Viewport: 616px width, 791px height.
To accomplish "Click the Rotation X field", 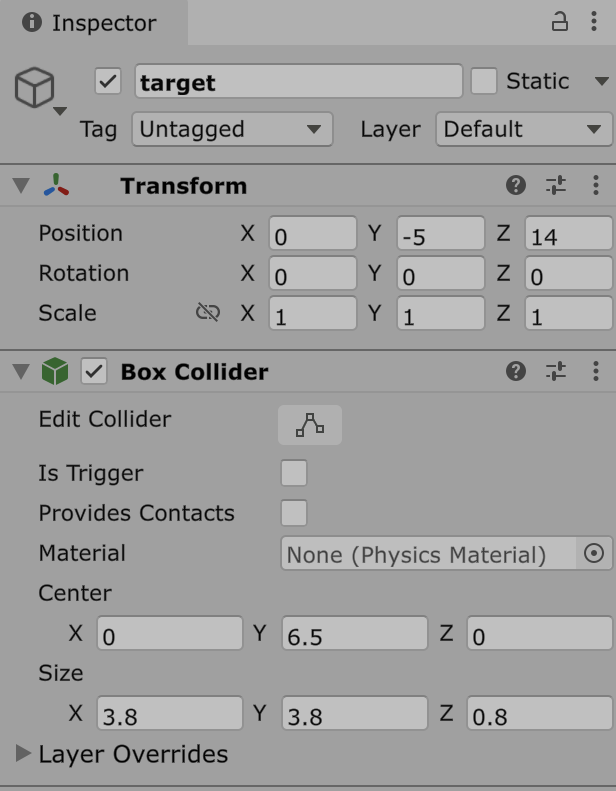I will [313, 273].
